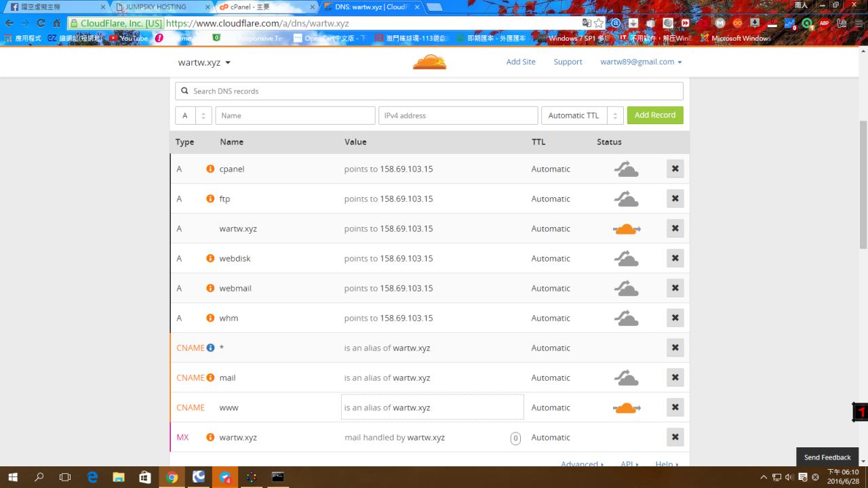
Task: Open the YouTube bookmark
Action: [x=129, y=38]
